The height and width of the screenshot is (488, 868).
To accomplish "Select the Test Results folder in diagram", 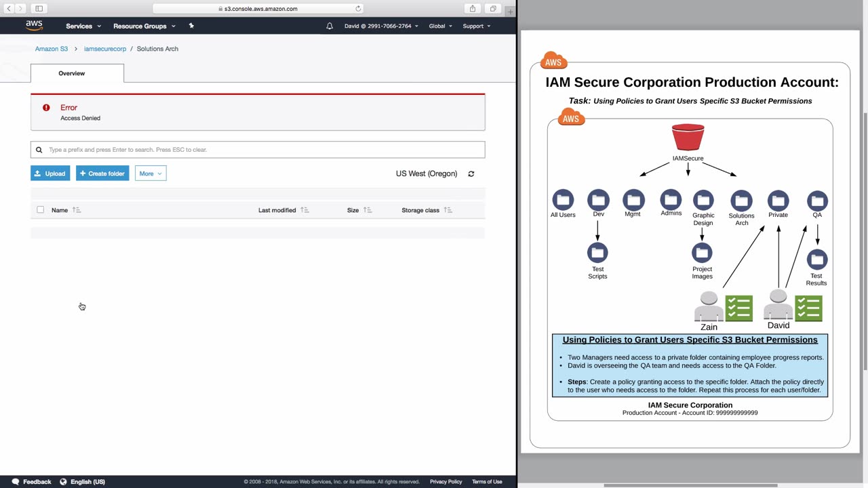I will [x=817, y=260].
